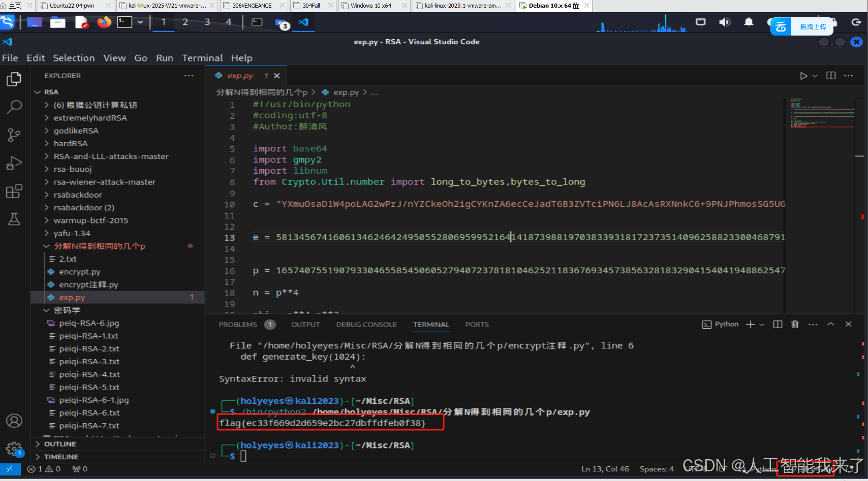This screenshot has height=481, width=868.
Task: Open the Explorer view in activity bar
Action: click(x=14, y=79)
